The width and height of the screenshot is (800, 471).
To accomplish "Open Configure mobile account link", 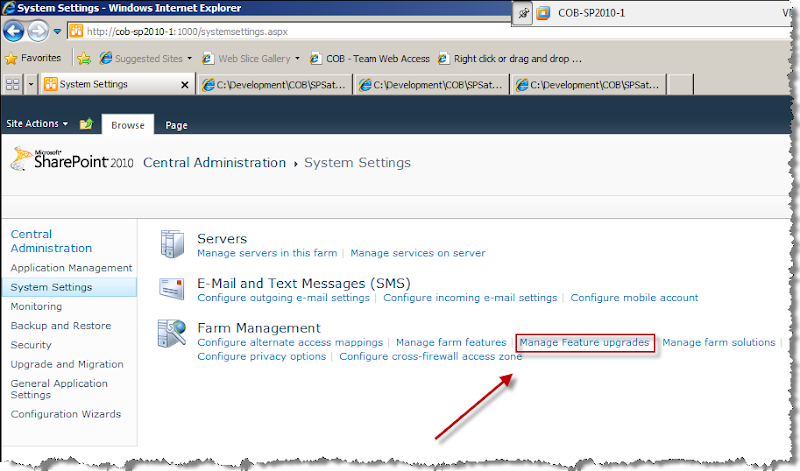I will 634,298.
